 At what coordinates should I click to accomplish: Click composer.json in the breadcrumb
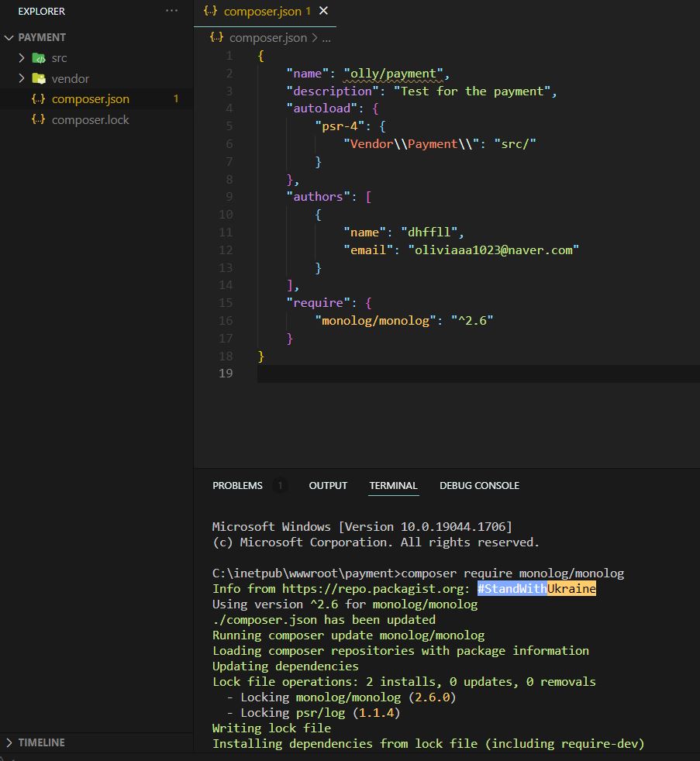pyautogui.click(x=268, y=38)
